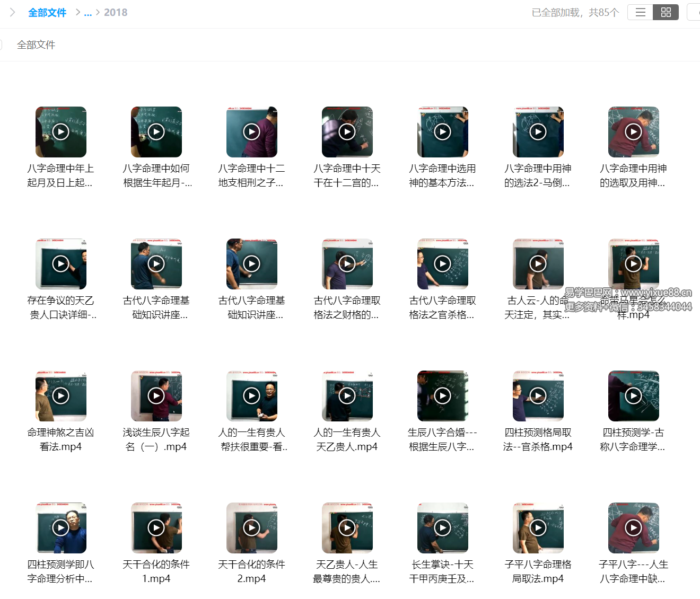700x599 pixels.
Task: Play the 命理神煞之吉凶看法.mp4 video
Action: point(61,396)
